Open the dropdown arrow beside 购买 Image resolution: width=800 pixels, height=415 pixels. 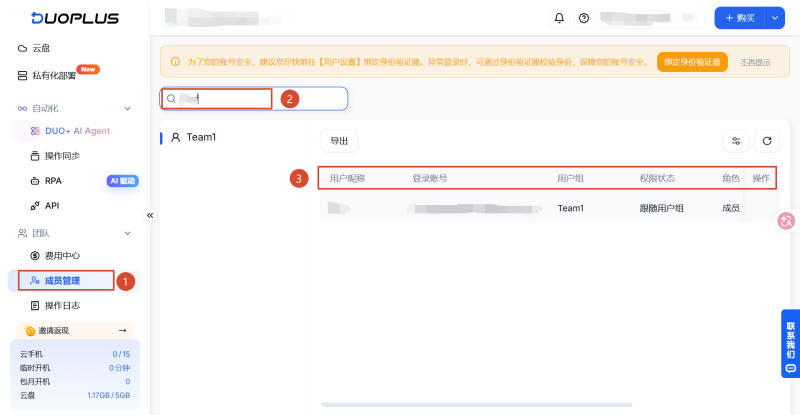coord(774,18)
